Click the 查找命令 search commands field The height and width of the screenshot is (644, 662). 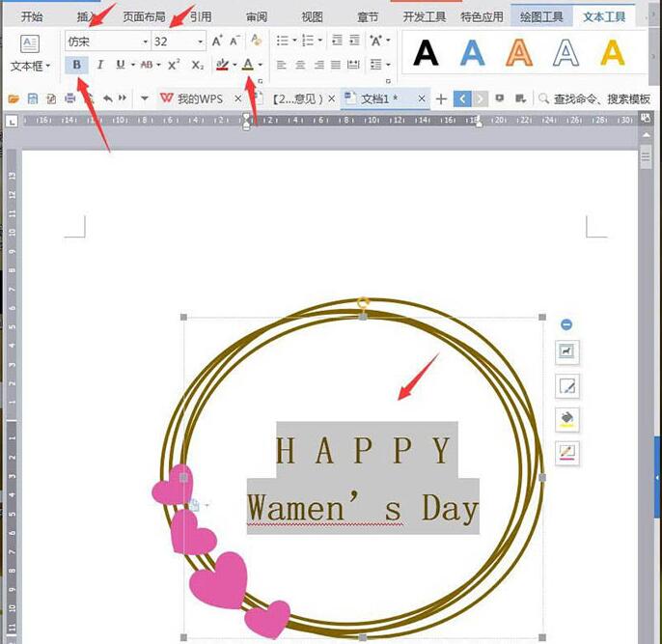600,98
